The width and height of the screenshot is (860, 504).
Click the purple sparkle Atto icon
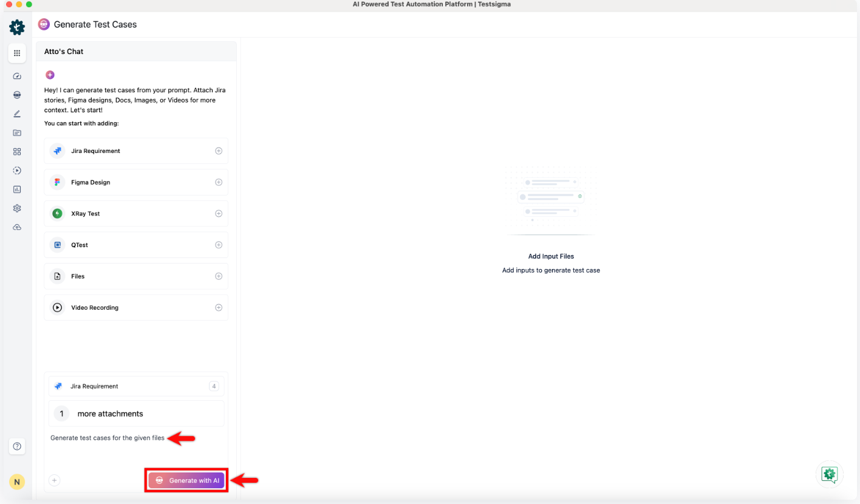pos(50,75)
